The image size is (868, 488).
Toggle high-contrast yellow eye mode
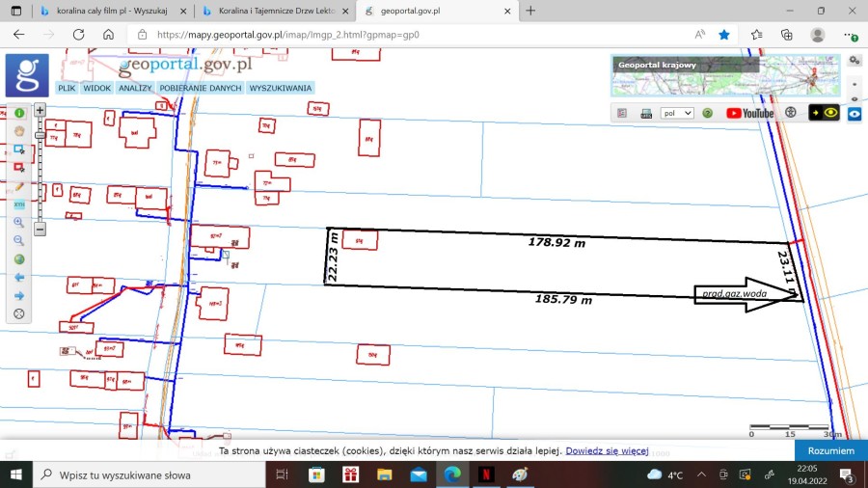point(823,113)
